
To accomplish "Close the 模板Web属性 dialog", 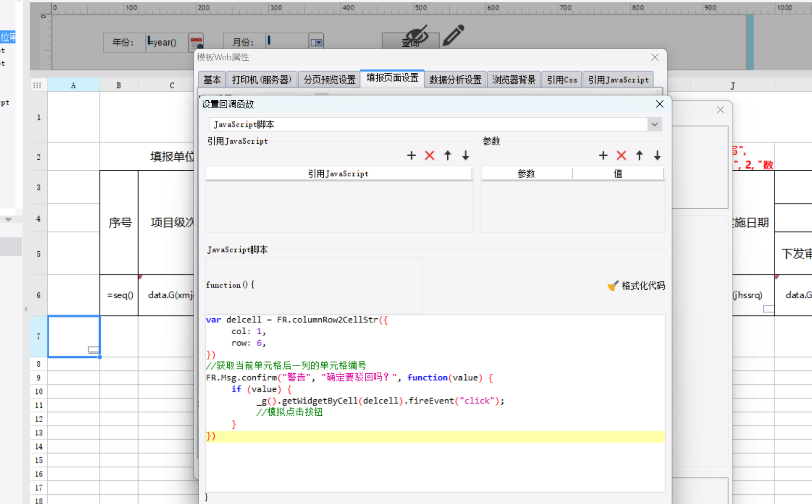I will click(x=655, y=57).
